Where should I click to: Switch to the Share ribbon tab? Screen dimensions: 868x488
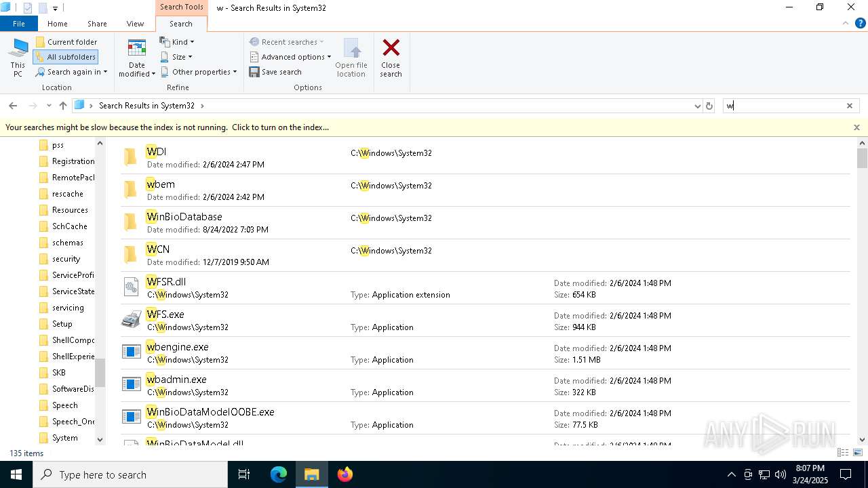[97, 24]
